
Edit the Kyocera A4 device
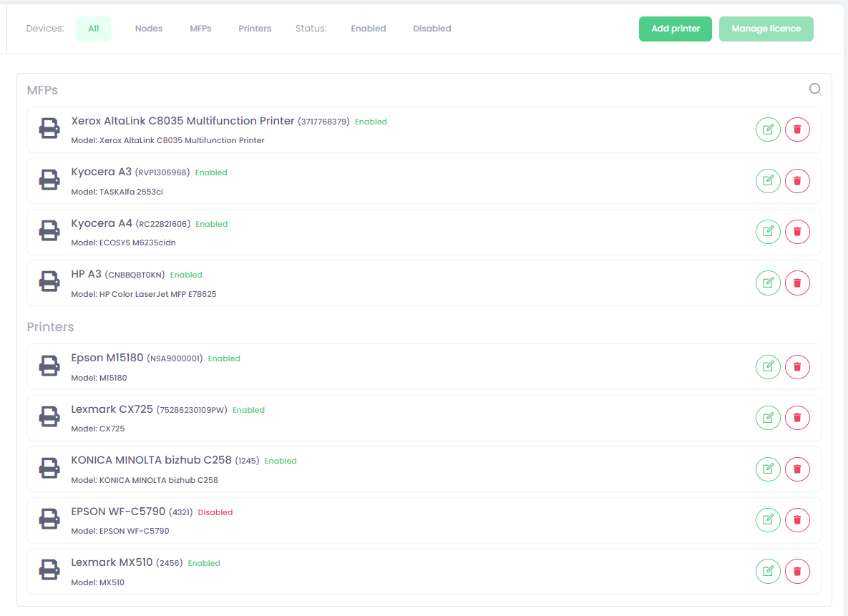[x=768, y=232]
